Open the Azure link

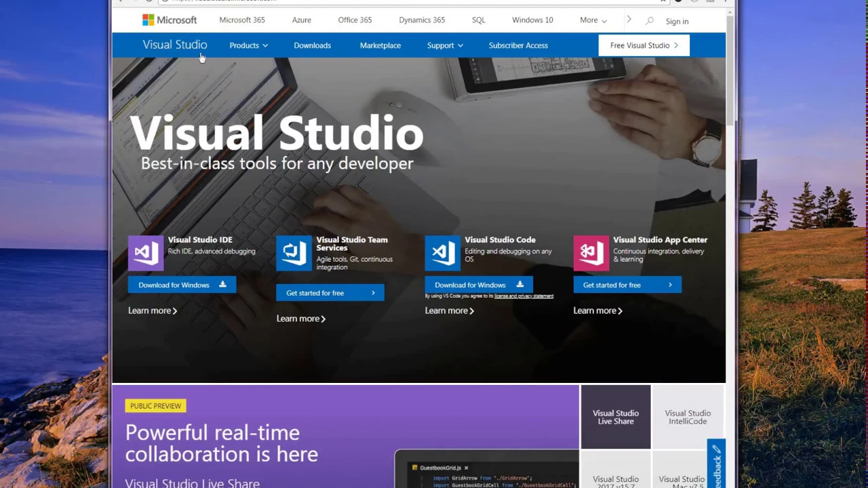(302, 20)
